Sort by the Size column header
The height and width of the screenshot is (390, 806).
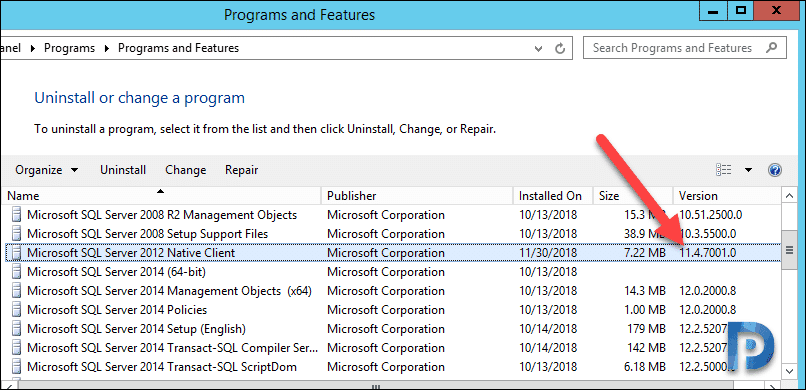pyautogui.click(x=633, y=196)
